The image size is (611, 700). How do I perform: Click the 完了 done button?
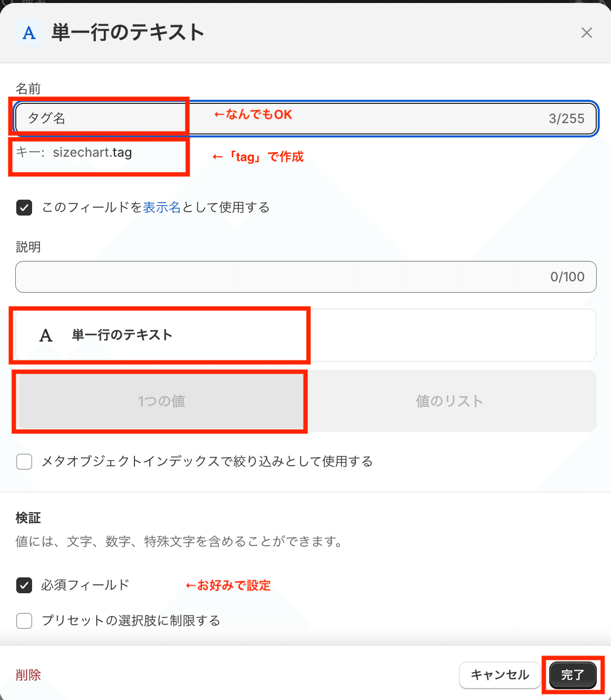pyautogui.click(x=573, y=675)
